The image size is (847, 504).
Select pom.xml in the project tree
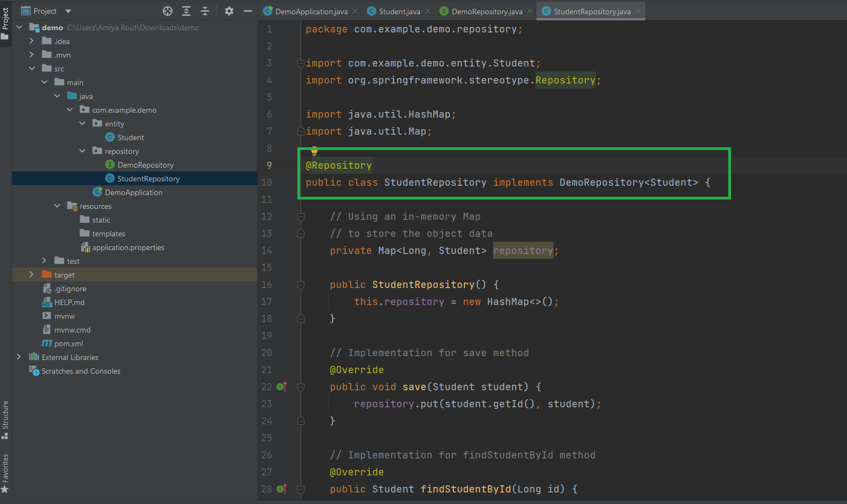[68, 344]
